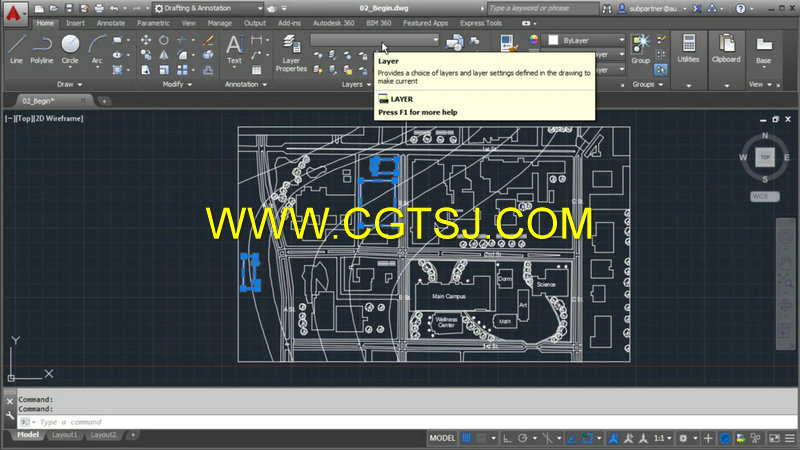Switch to the Insert ribbon tab

[x=75, y=23]
